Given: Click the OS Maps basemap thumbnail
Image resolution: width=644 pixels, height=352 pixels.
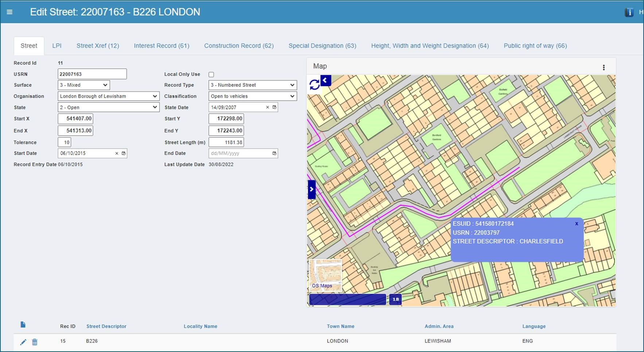Looking at the screenshot, I should tap(325, 275).
